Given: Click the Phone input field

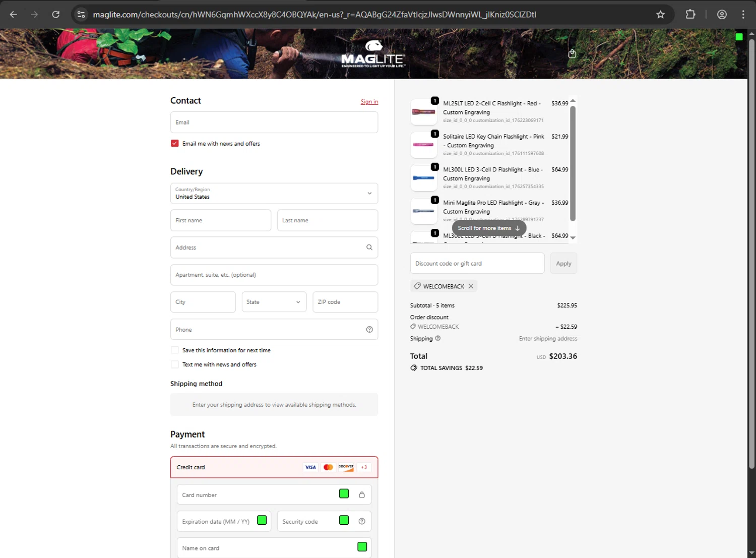Looking at the screenshot, I should click(x=274, y=330).
